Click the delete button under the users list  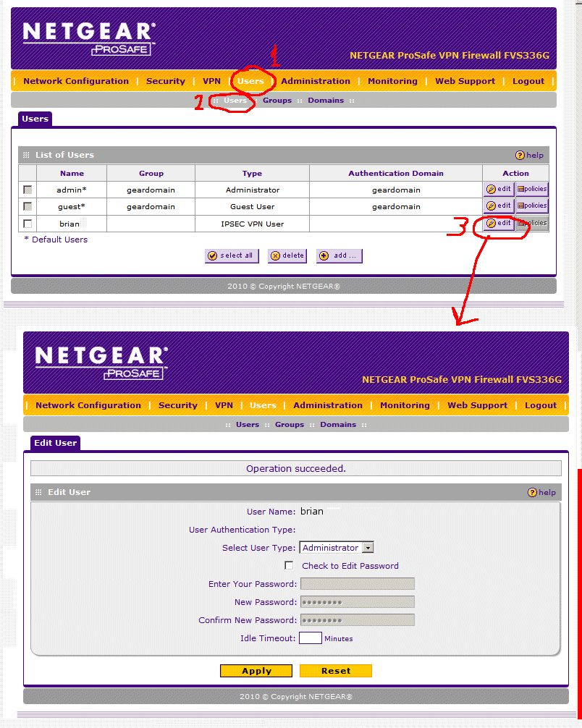[287, 256]
